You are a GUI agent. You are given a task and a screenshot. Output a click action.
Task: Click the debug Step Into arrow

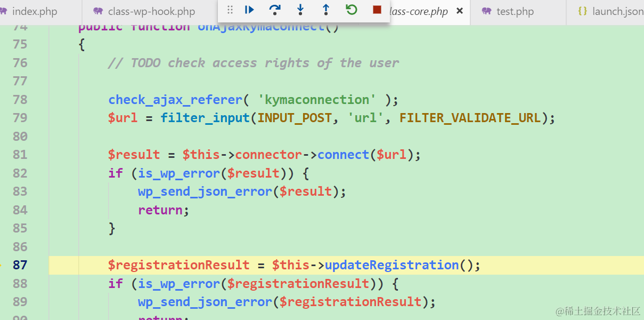[x=300, y=10]
